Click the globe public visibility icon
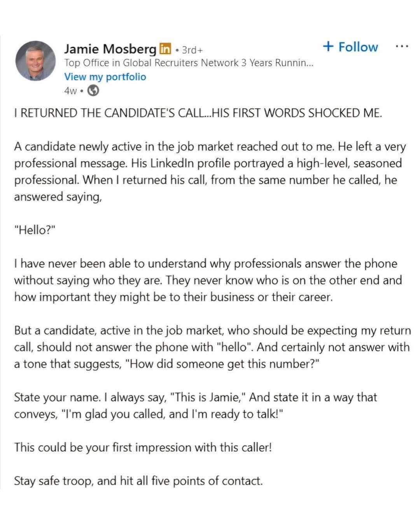This screenshot has width=420, height=525. [93, 91]
